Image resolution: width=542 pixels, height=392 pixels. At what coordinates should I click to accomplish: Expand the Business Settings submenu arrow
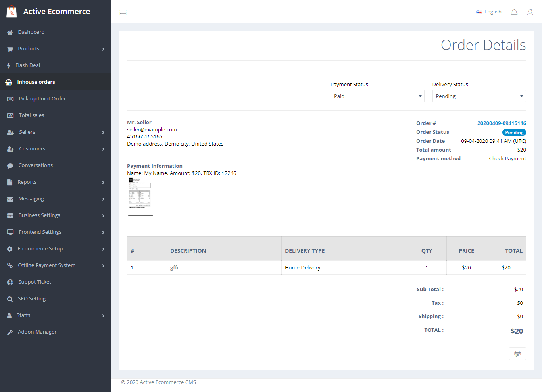(103, 216)
